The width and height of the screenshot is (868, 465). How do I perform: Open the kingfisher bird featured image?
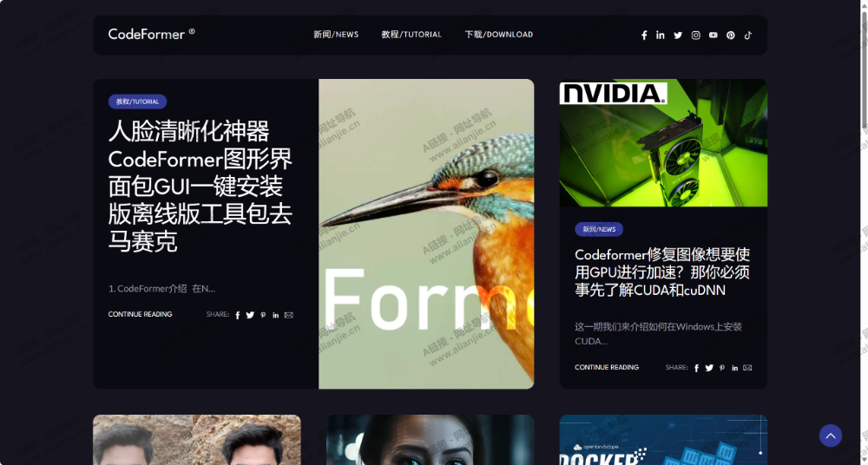426,233
